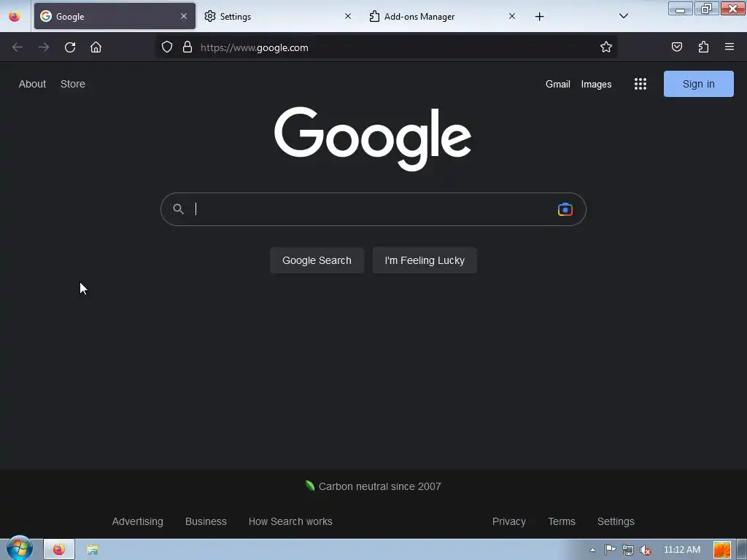
Task: Open Carbon neutral since 2007 link
Action: click(373, 486)
